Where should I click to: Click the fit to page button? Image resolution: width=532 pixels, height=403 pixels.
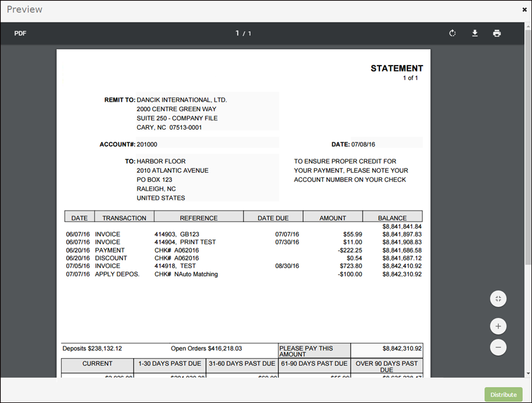pyautogui.click(x=498, y=299)
